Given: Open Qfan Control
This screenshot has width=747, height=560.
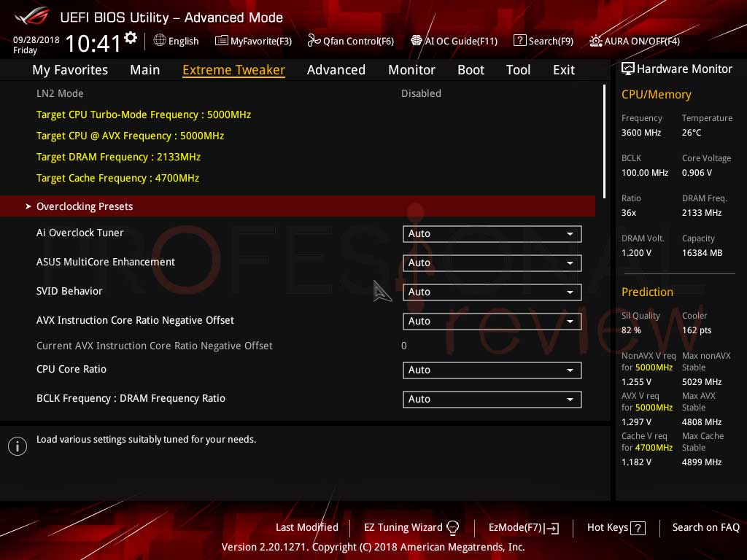Looking at the screenshot, I should coord(350,41).
